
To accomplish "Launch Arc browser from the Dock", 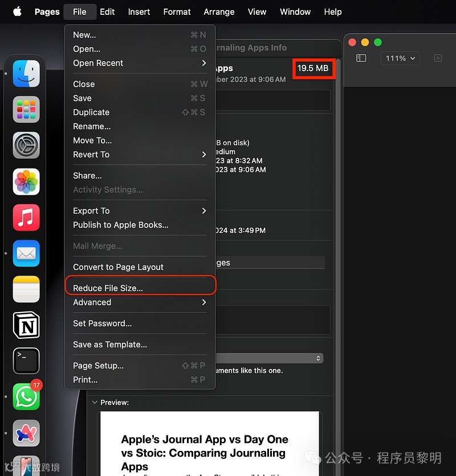I will pyautogui.click(x=26, y=433).
